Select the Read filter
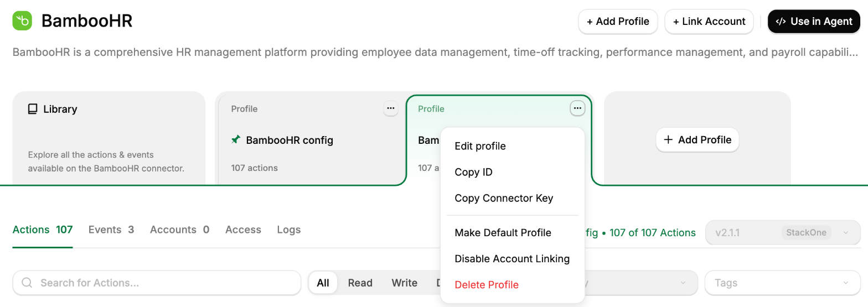 [360, 283]
